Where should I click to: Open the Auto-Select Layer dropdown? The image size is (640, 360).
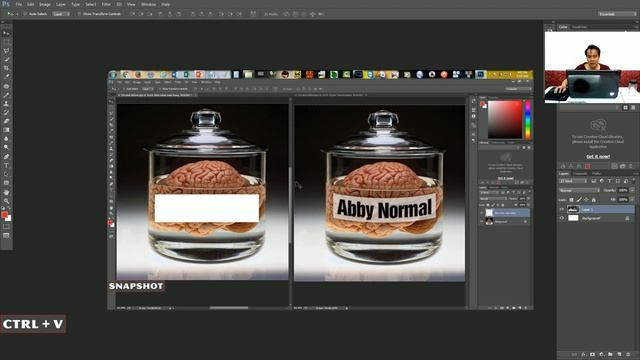61,14
